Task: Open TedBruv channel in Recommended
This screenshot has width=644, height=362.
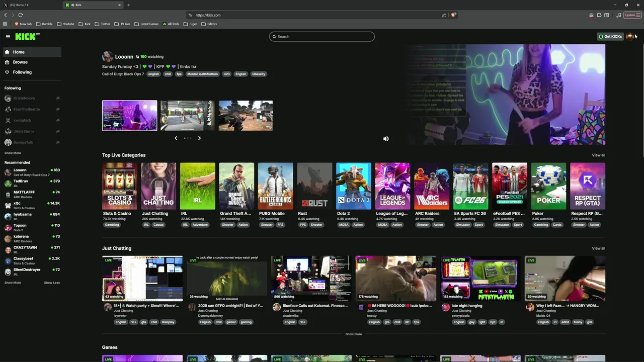Action: point(32,183)
